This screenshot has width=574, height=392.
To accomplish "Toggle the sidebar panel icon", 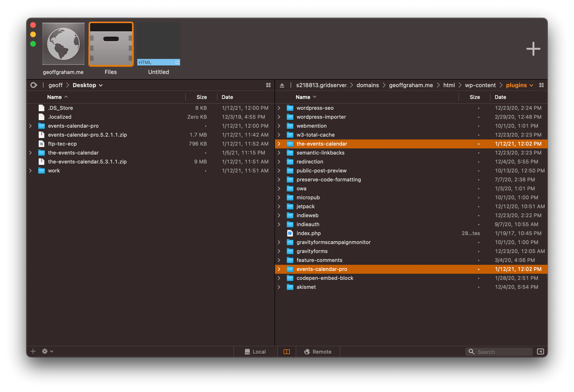I will [541, 351].
